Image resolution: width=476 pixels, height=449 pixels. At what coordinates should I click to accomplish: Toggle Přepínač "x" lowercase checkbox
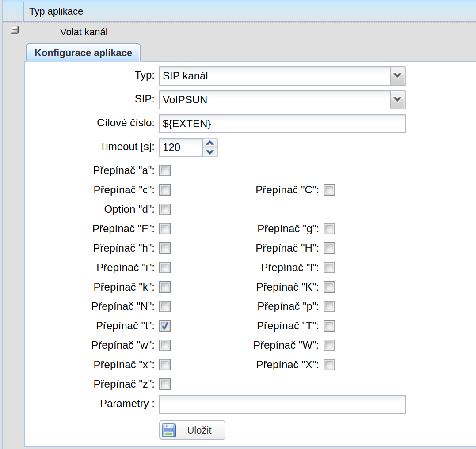click(x=165, y=364)
